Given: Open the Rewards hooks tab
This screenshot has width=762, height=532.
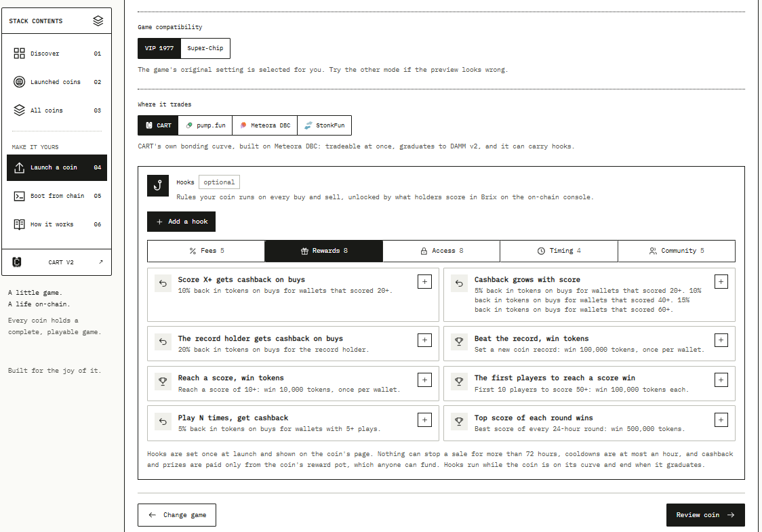Looking at the screenshot, I should [323, 251].
